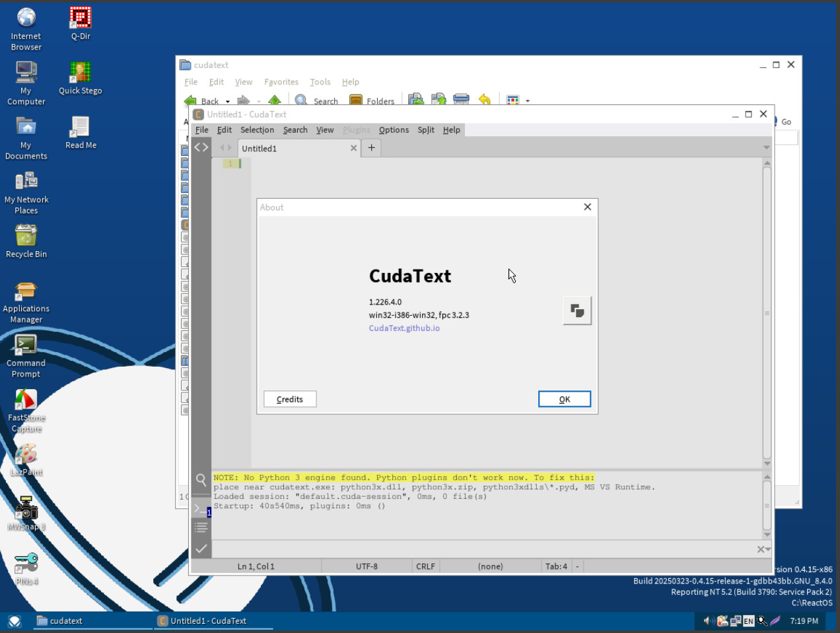
Task: Click the volume speaker tray icon
Action: (x=708, y=621)
